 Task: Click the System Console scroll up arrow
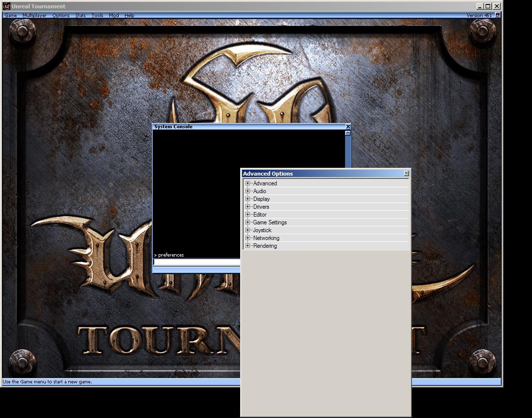(x=348, y=133)
